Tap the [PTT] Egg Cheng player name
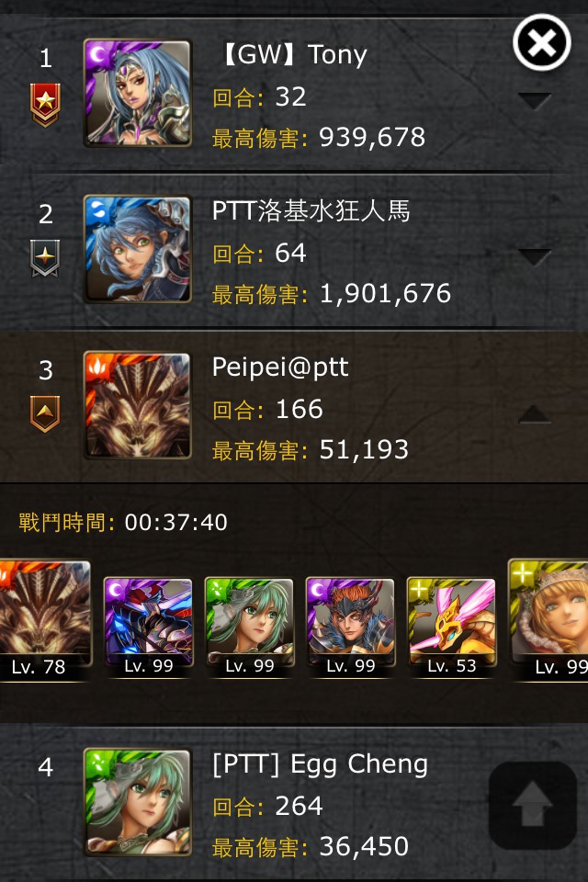The width and height of the screenshot is (588, 882). click(320, 765)
